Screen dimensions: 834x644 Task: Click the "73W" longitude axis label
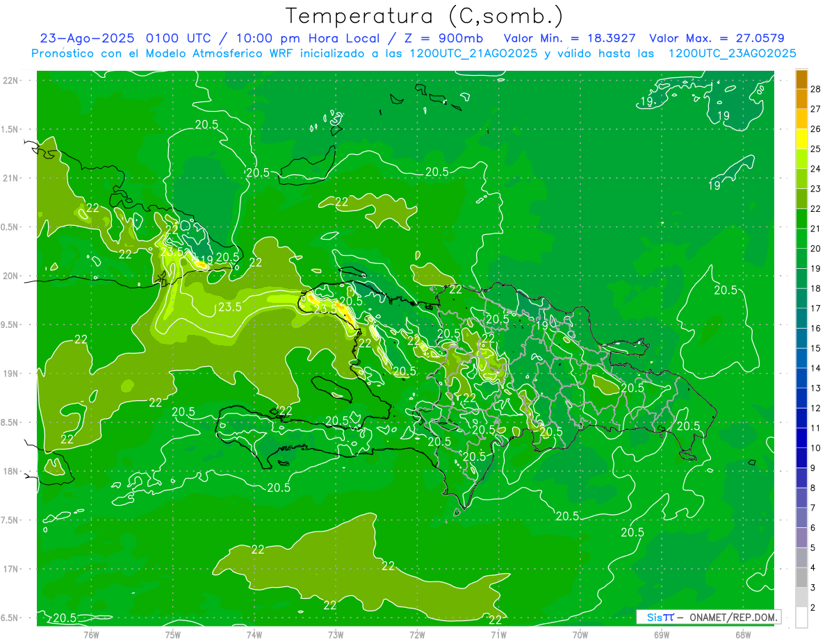tap(336, 634)
